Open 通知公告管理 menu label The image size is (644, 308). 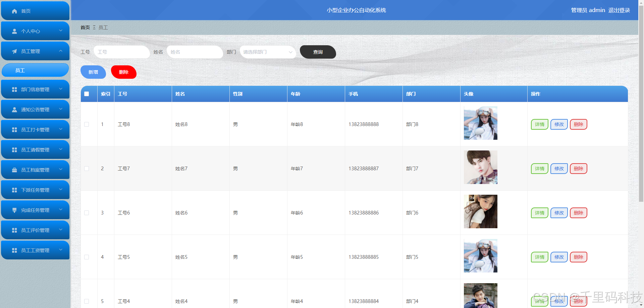35,110
